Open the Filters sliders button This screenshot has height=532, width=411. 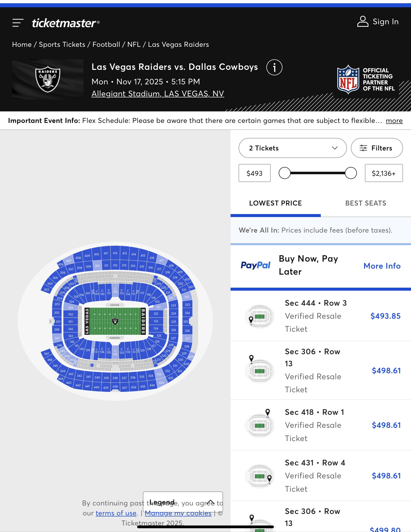click(x=377, y=148)
